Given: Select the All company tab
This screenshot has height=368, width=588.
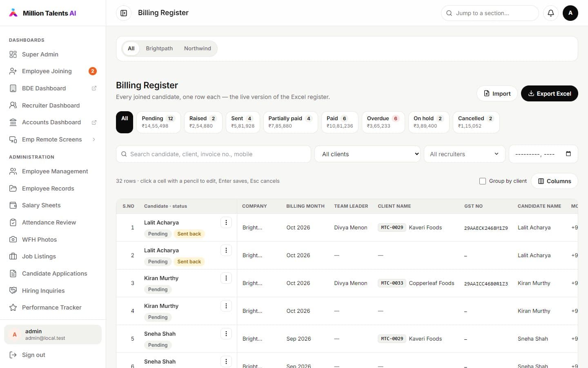Looking at the screenshot, I should point(131,48).
